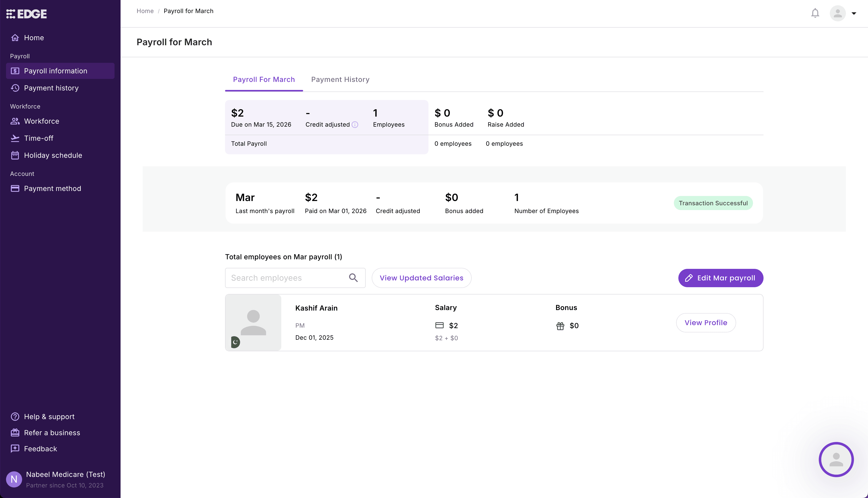868x498 pixels.
Task: Click the Credit adjusted info icon
Action: [x=355, y=125]
